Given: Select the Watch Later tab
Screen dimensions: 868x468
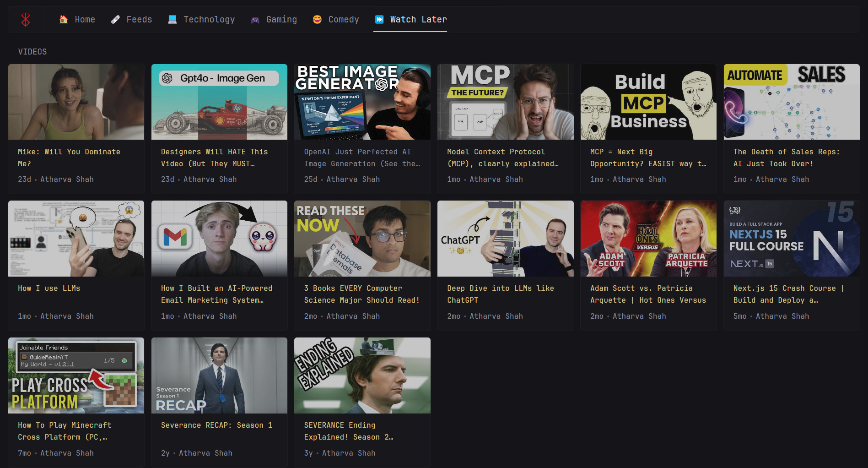Looking at the screenshot, I should pyautogui.click(x=410, y=19).
